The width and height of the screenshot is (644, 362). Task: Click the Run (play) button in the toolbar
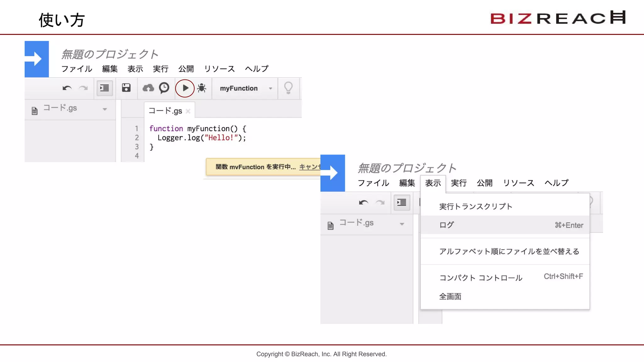185,88
